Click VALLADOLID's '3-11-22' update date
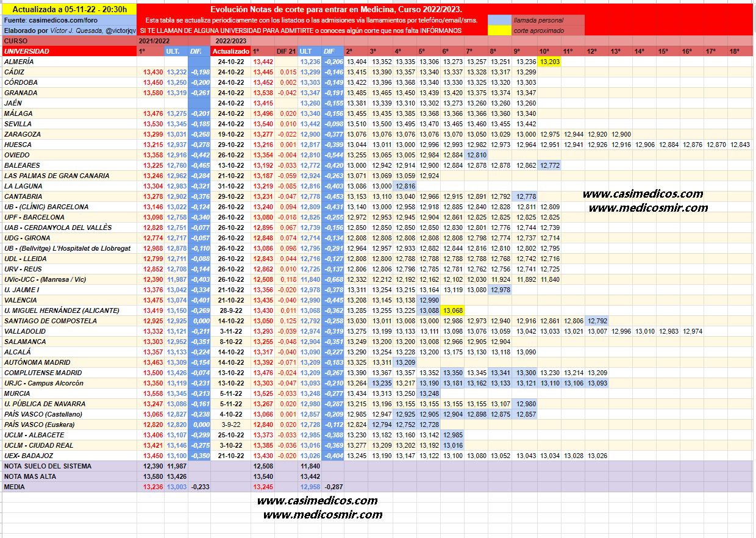Image resolution: width=756 pixels, height=538 pixels. (x=230, y=331)
